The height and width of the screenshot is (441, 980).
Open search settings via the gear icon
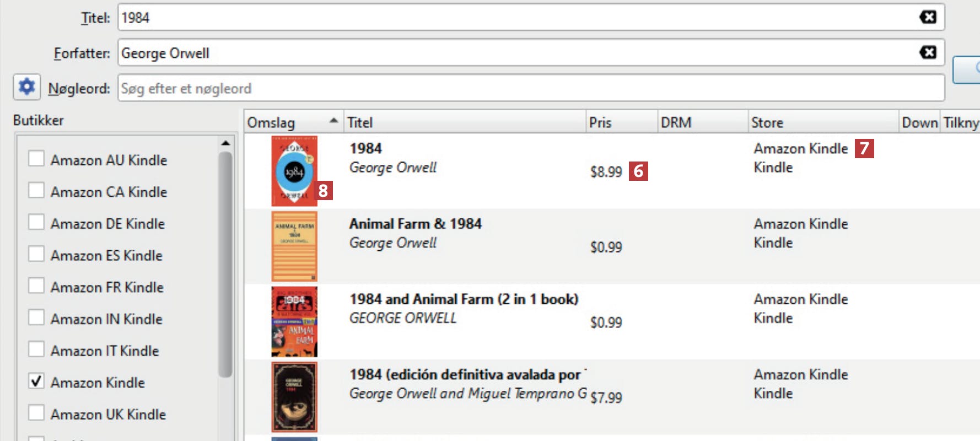[26, 87]
